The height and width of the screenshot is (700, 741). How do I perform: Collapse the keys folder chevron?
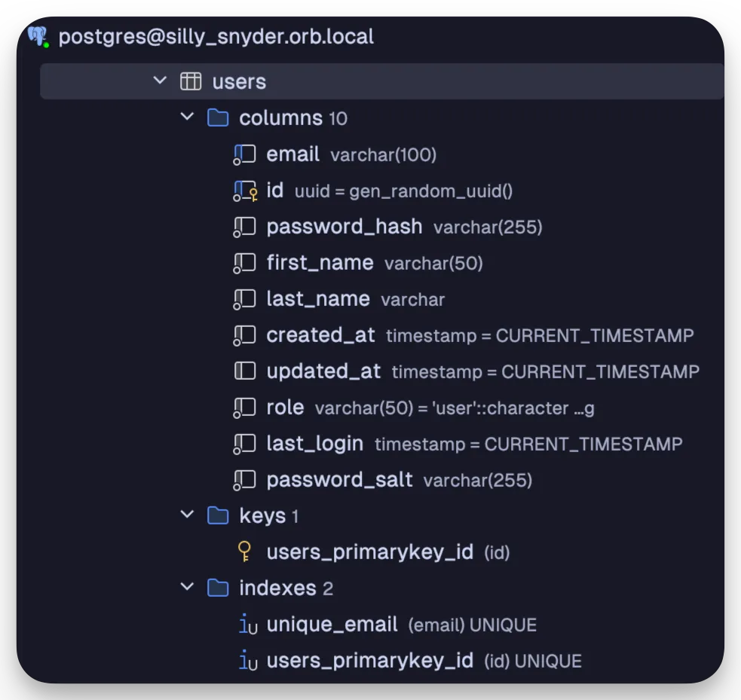pyautogui.click(x=187, y=515)
